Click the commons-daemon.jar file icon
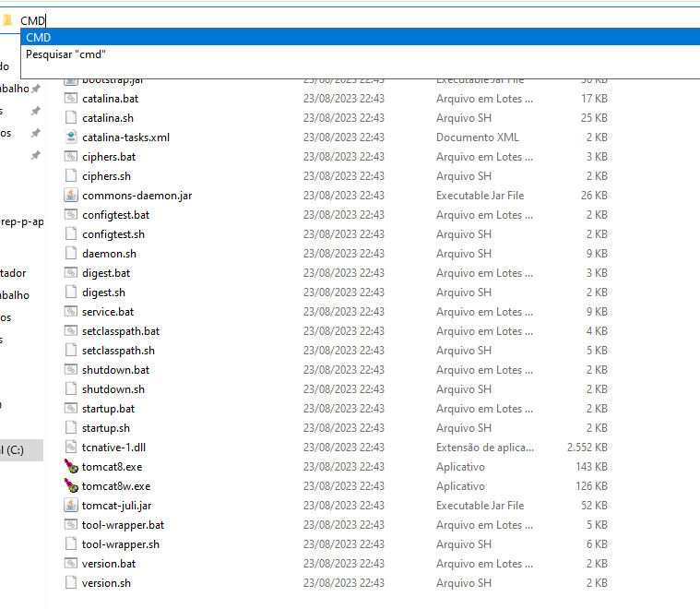700x609 pixels. (71, 196)
